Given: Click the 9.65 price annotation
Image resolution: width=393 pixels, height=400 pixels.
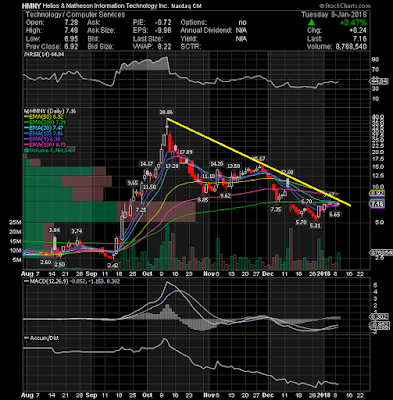Looking at the screenshot, I should [x=132, y=183].
